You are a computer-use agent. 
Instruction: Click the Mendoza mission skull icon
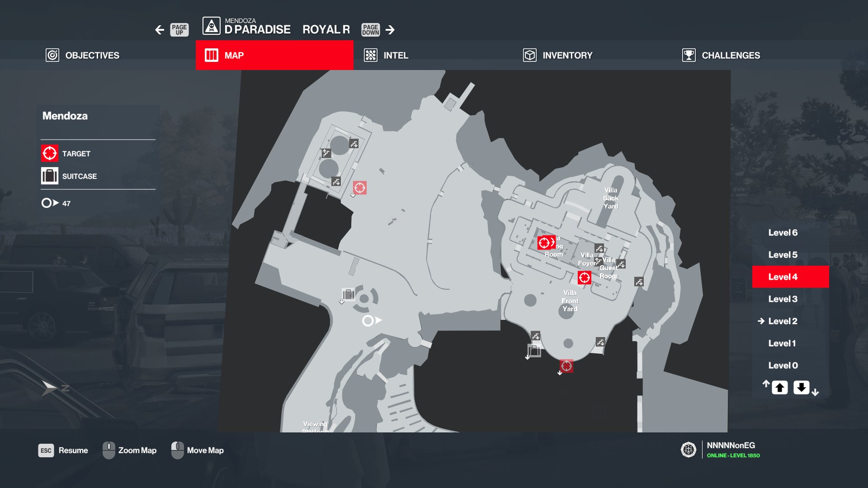coord(211,26)
